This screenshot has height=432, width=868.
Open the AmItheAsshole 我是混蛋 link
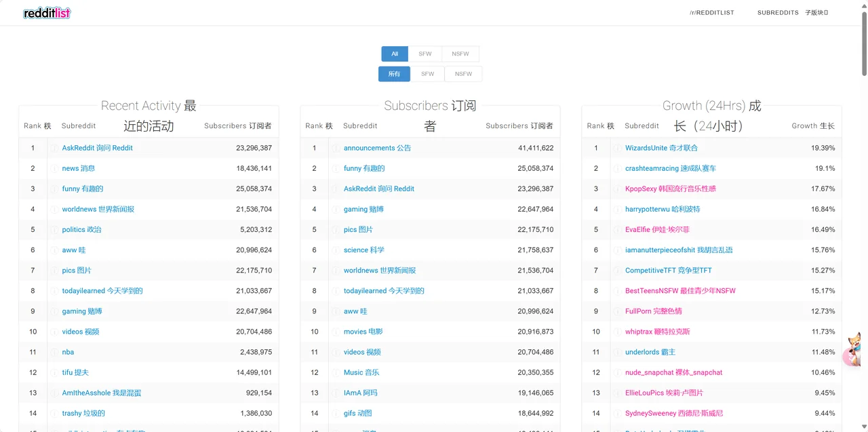[x=102, y=393]
